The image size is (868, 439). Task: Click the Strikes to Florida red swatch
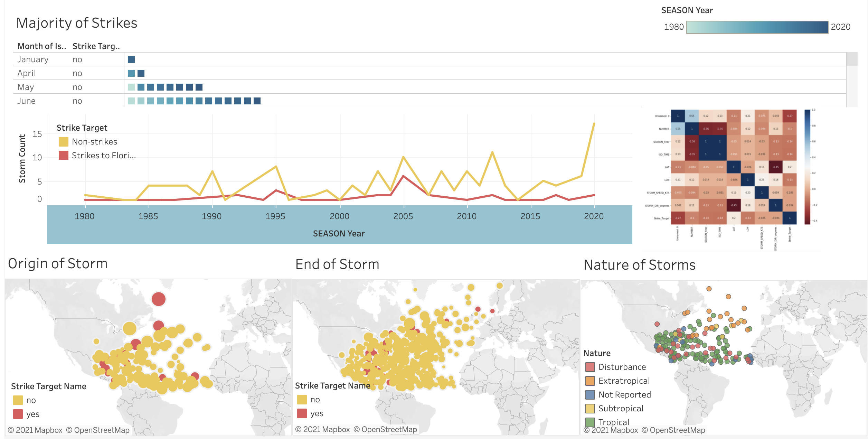64,155
